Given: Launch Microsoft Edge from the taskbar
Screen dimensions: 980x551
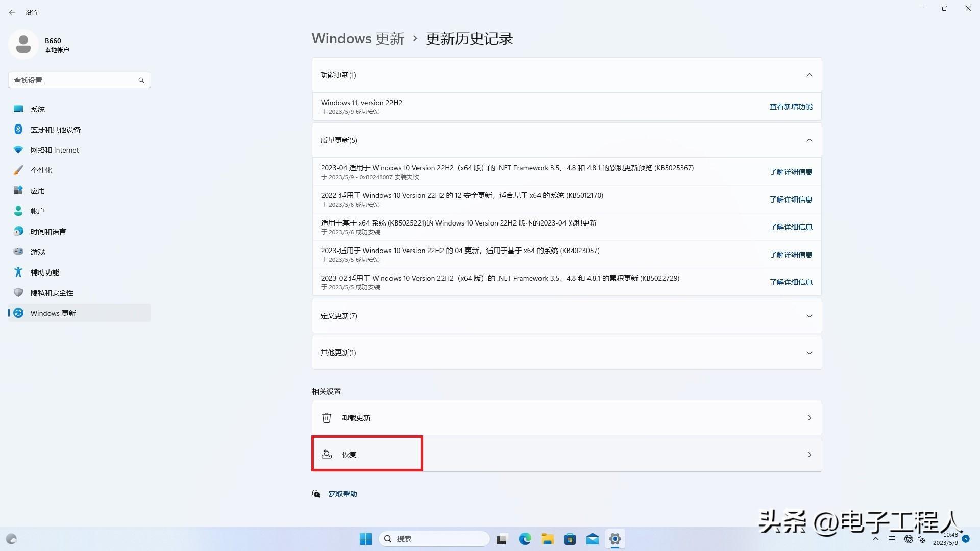Looking at the screenshot, I should click(525, 539).
